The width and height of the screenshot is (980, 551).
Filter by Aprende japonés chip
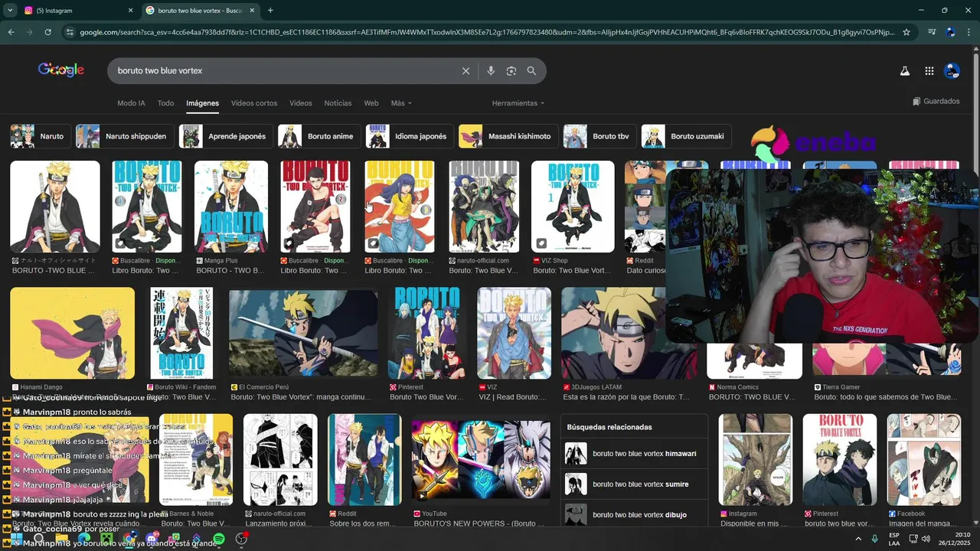coord(226,136)
